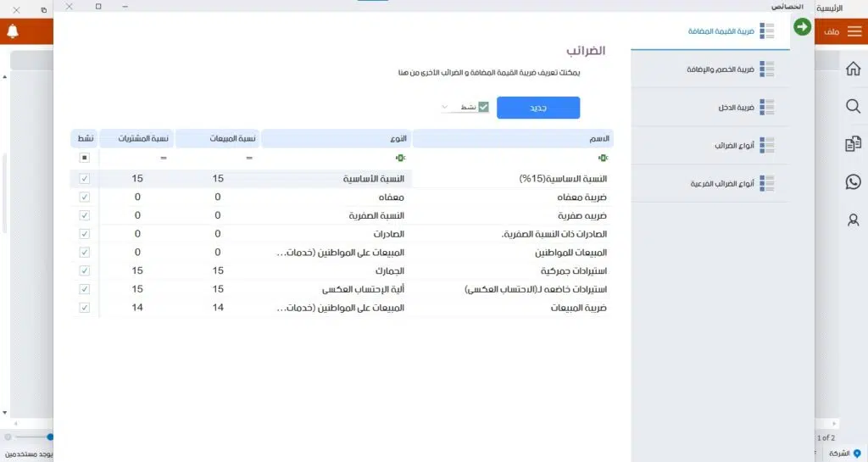This screenshot has width=868, height=462.
Task: Click the location pin icon beside الشركة
Action: (x=857, y=454)
